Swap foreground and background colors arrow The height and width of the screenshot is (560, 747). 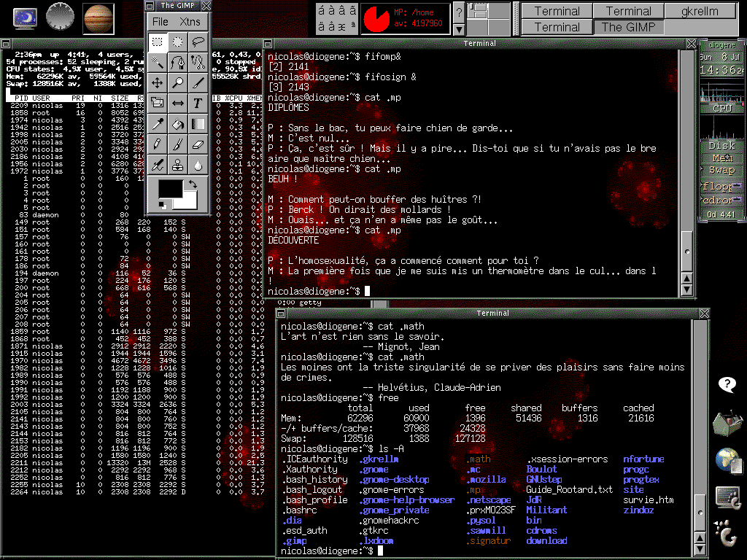click(x=193, y=184)
